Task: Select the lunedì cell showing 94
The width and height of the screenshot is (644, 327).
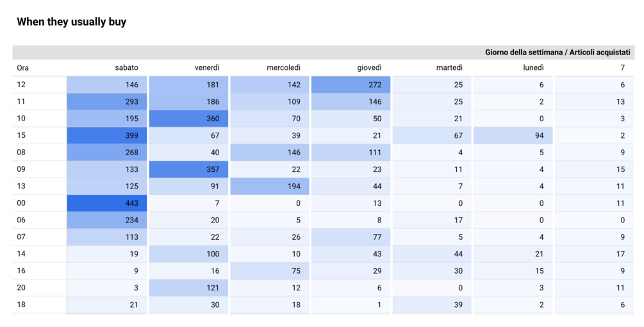Action: coord(513,135)
